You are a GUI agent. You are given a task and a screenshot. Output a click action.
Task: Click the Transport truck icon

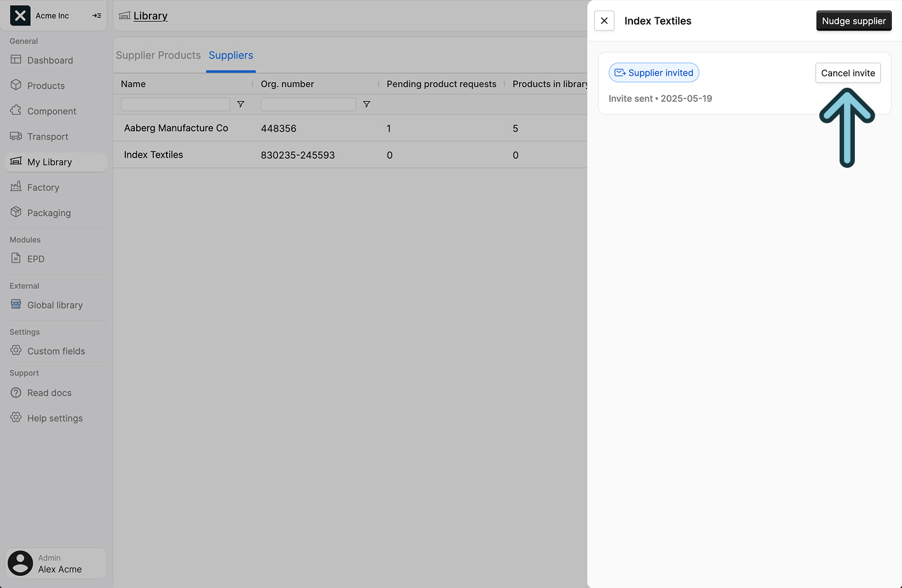click(x=16, y=136)
